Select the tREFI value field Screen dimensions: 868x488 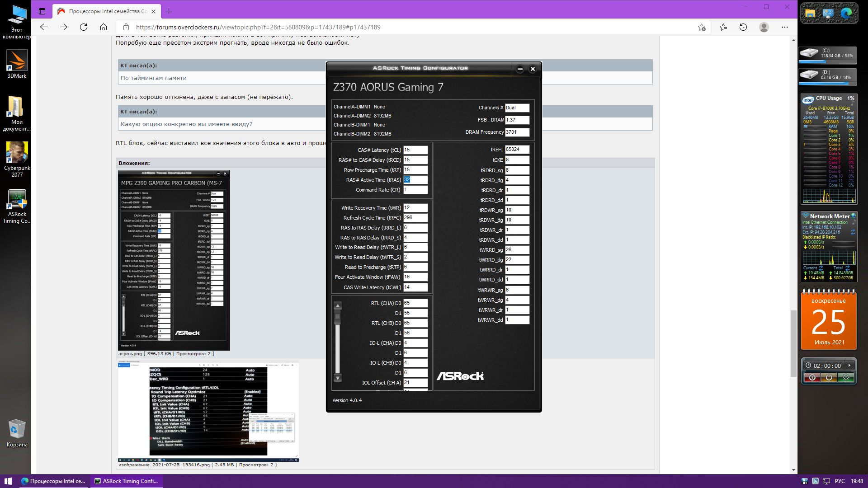pos(517,150)
